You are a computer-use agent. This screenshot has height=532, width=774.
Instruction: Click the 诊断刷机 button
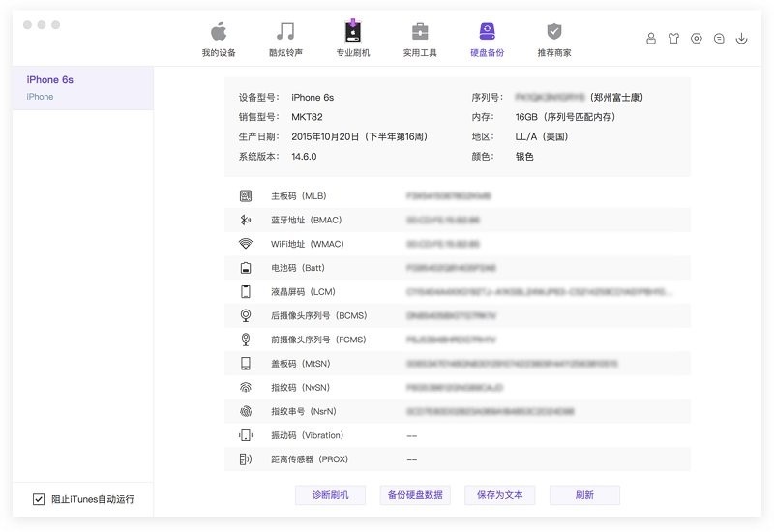point(330,495)
